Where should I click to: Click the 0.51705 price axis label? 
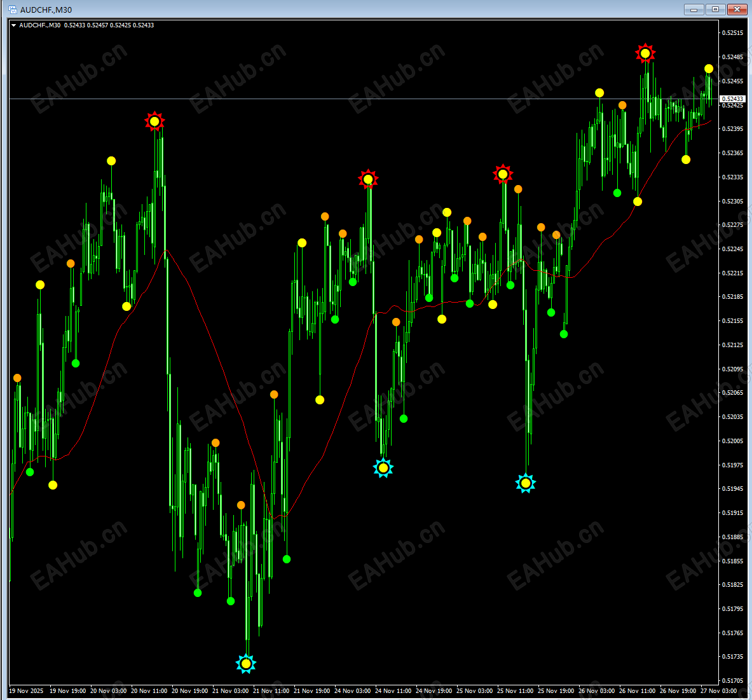[x=732, y=680]
